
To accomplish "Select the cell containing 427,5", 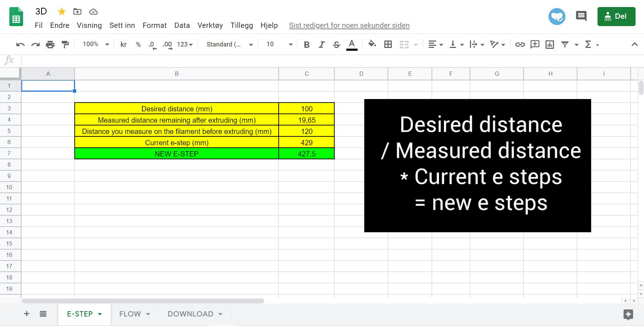I will click(306, 154).
